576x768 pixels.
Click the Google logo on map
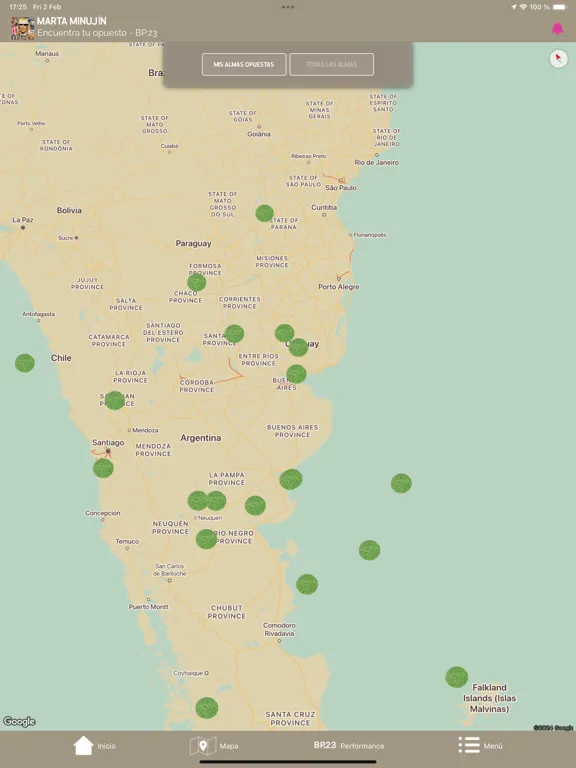19,721
